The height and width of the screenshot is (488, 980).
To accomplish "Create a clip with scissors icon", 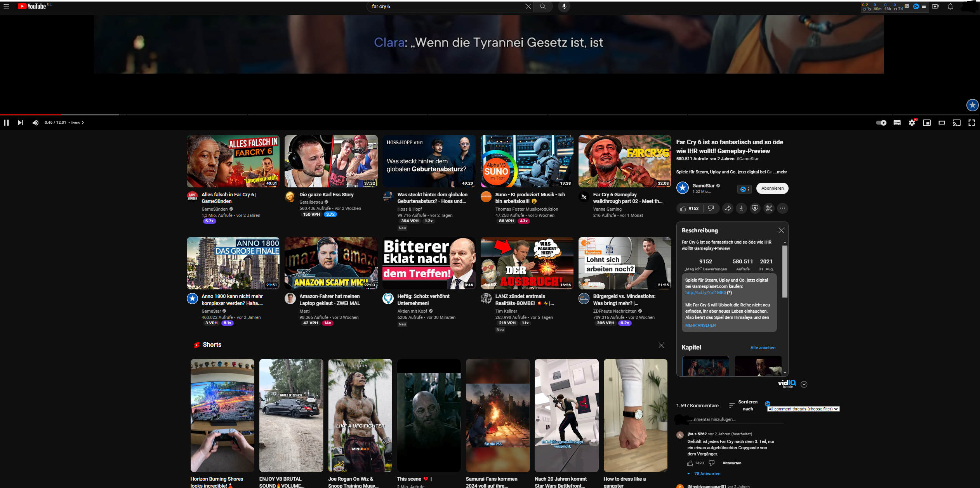I will [x=769, y=208].
